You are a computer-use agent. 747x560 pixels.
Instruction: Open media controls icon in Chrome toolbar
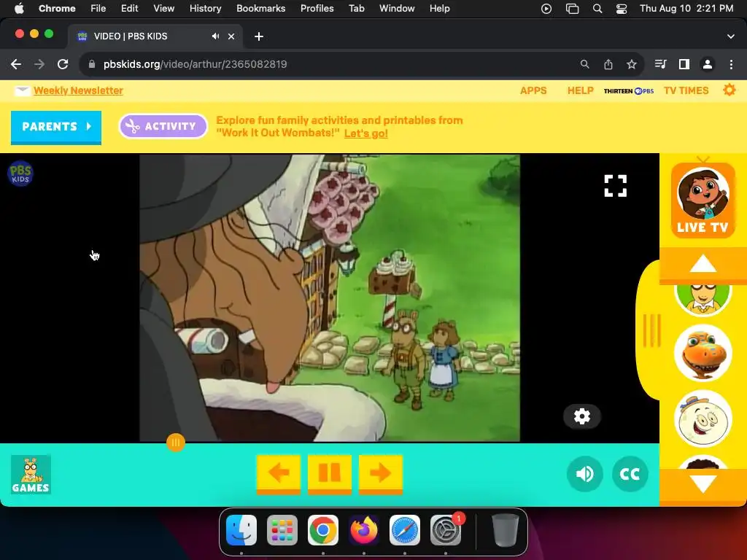point(660,64)
